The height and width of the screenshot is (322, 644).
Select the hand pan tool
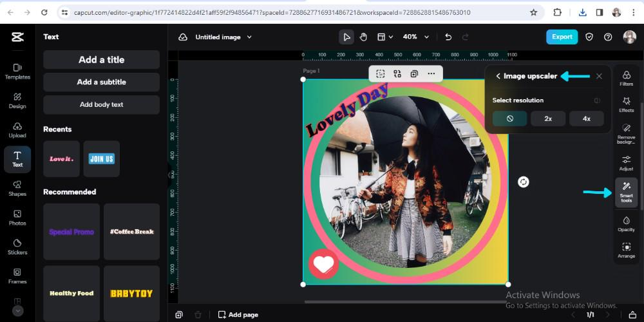[x=363, y=37]
